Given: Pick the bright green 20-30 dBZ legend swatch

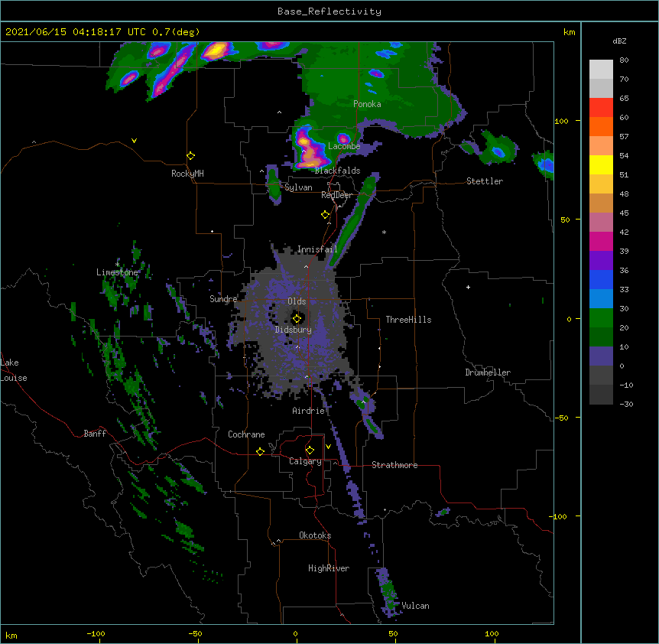Looking at the screenshot, I should [601, 318].
